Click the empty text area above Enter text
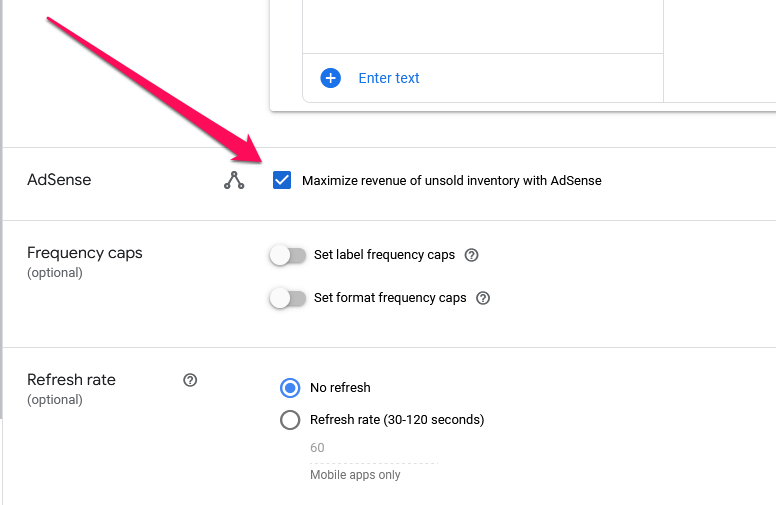The height and width of the screenshot is (505, 776). tap(483, 26)
